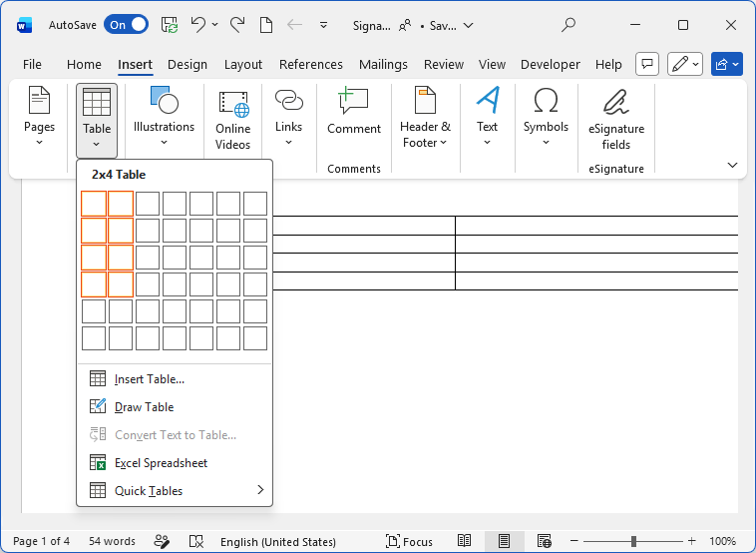Switch to Read Mode view

[x=465, y=541]
